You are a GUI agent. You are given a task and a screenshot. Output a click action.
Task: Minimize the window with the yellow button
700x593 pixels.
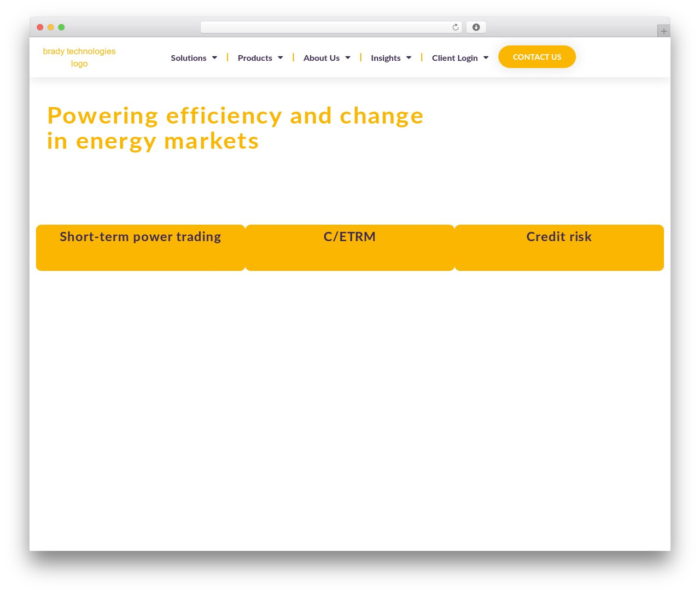51,27
